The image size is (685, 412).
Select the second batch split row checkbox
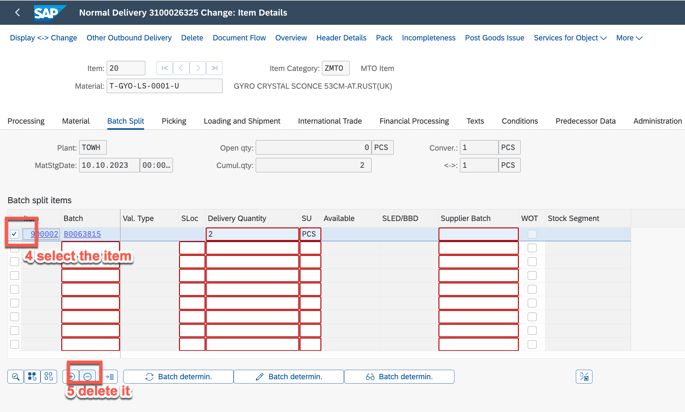pos(14,248)
